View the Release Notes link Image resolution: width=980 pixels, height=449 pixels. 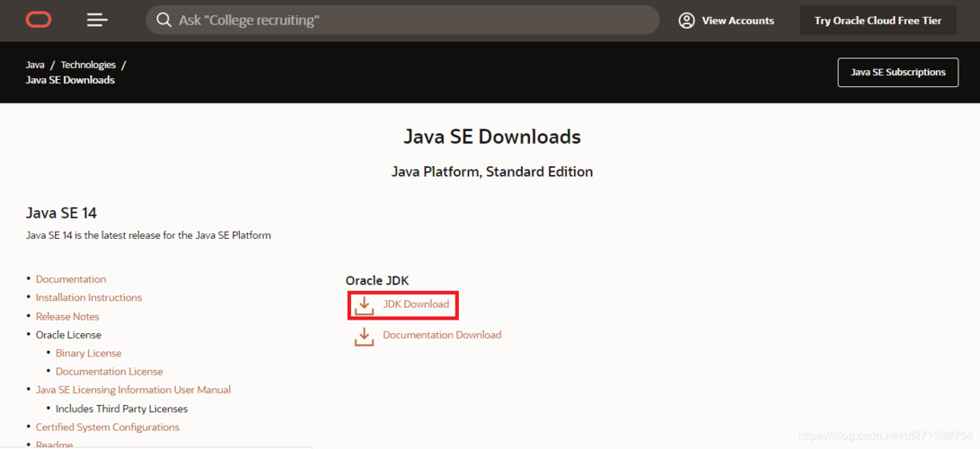coord(67,316)
